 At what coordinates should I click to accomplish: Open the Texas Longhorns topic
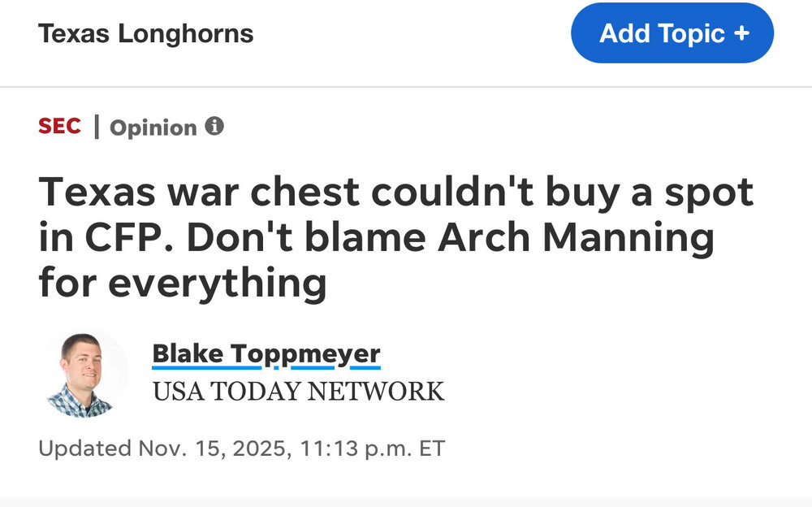point(145,33)
